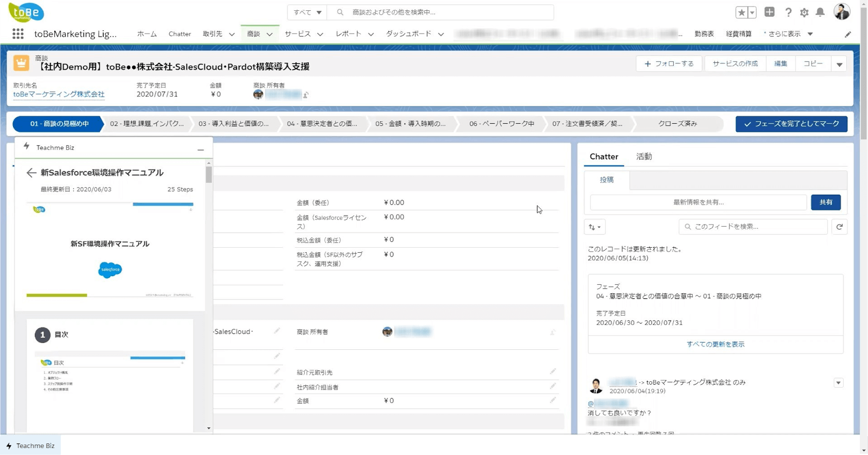The width and height of the screenshot is (868, 455).
Task: Open notifications bell icon
Action: click(x=820, y=12)
